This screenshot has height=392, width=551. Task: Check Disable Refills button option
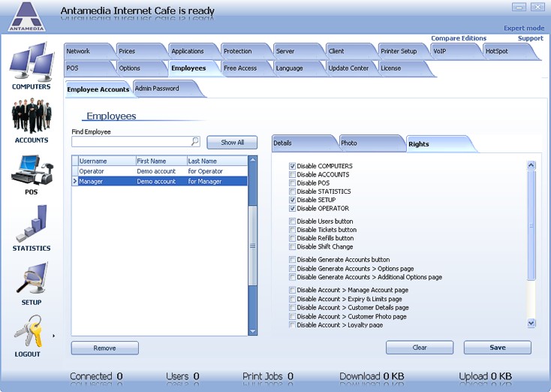(292, 238)
